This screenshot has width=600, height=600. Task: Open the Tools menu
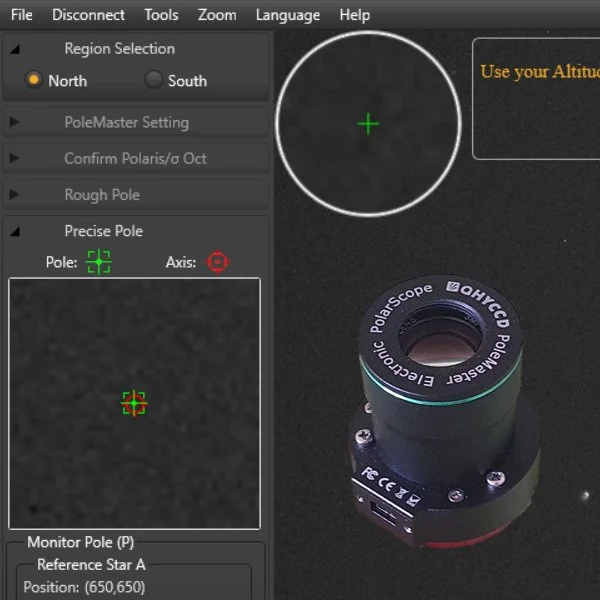(x=161, y=15)
